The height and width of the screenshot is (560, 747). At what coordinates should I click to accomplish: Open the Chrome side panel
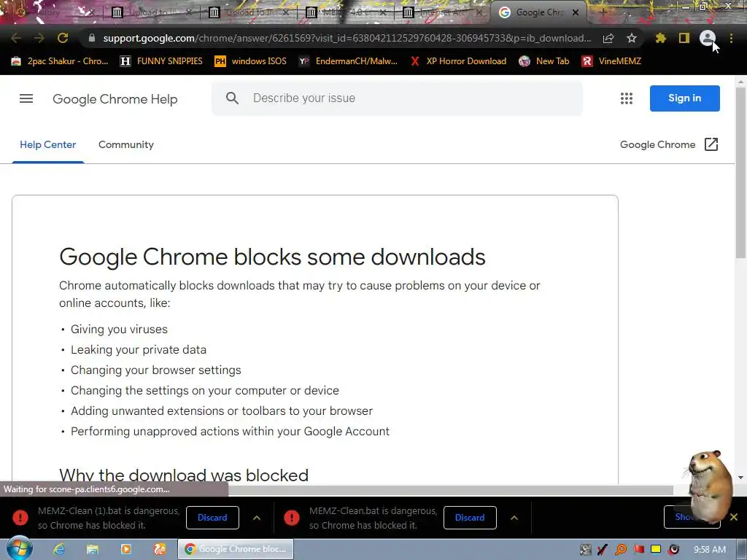click(x=684, y=38)
